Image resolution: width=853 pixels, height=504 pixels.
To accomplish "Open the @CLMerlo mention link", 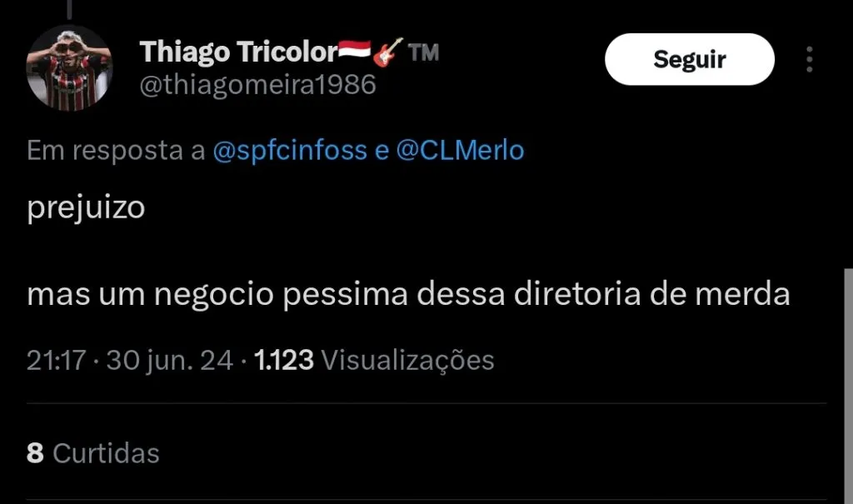I will 460,150.
